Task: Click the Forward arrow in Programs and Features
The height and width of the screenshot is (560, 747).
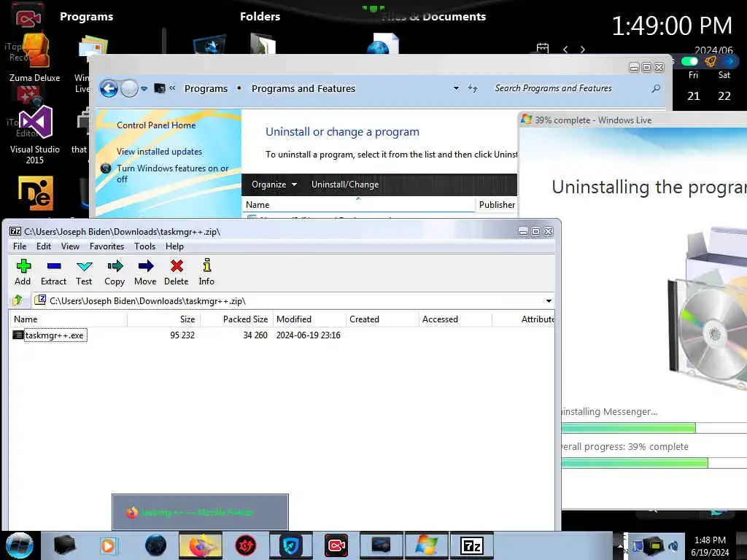Action: [129, 88]
